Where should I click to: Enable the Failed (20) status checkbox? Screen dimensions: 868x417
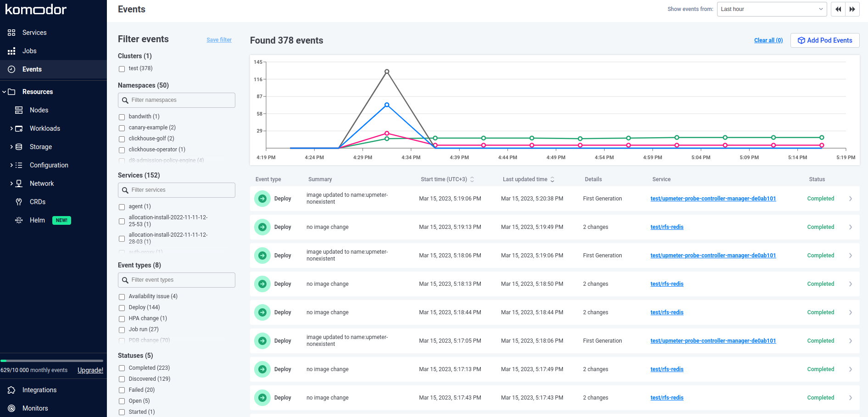pyautogui.click(x=122, y=390)
